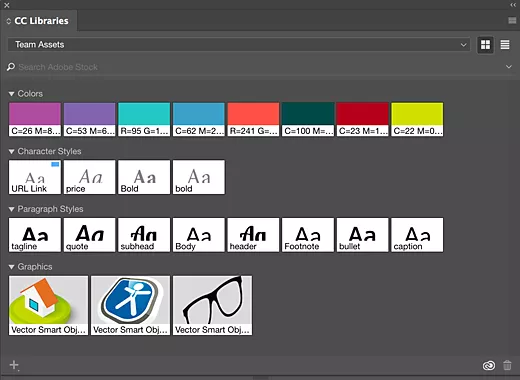
Task: Select the house Vector Smart Object graphic
Action: tap(49, 305)
